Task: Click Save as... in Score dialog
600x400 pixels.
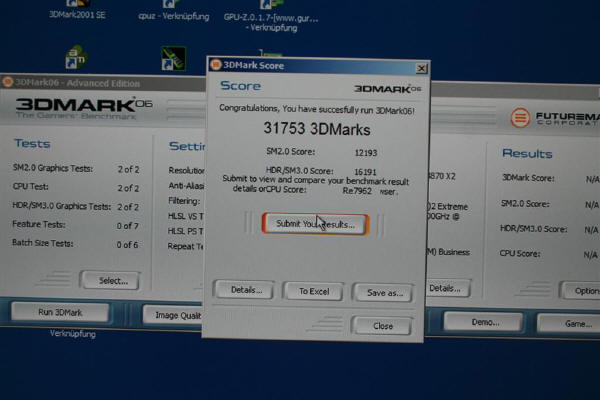Action: click(383, 293)
